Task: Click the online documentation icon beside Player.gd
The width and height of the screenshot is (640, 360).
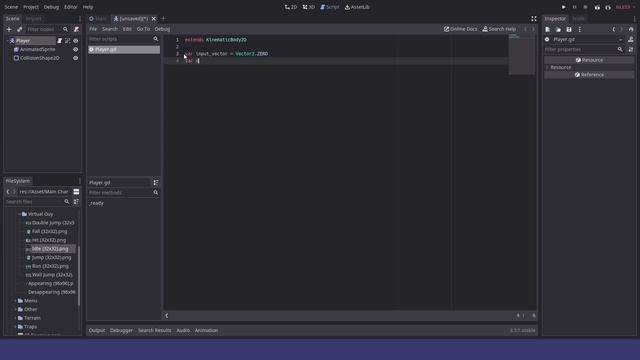Action: coord(631,40)
